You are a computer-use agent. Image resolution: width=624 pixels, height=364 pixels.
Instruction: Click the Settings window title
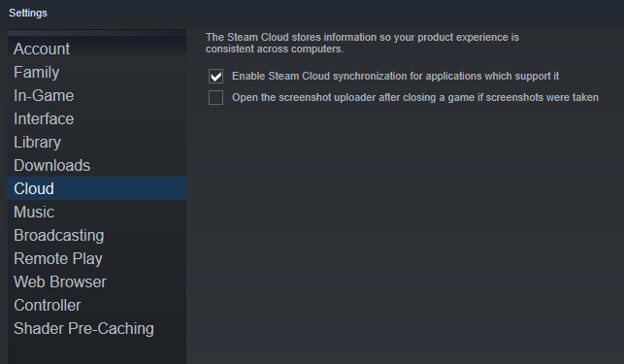tap(28, 13)
